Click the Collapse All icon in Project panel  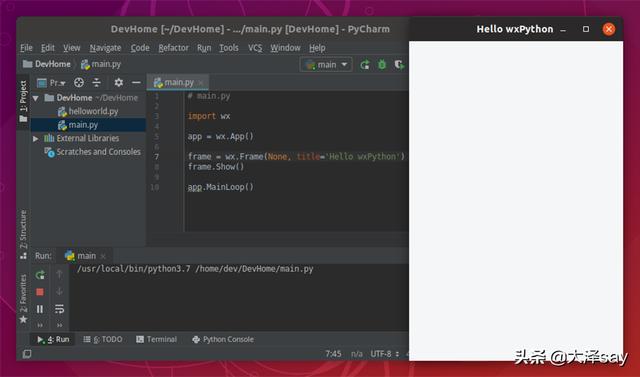coord(96,83)
